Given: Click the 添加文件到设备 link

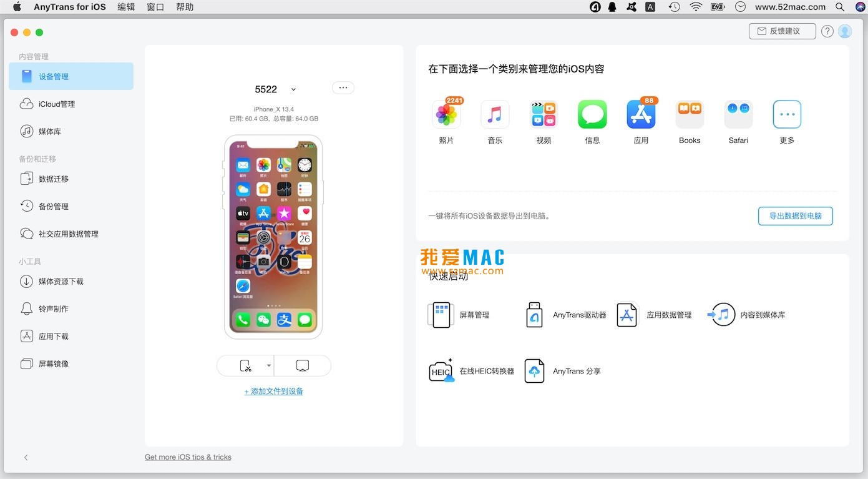Looking at the screenshot, I should point(273,392).
